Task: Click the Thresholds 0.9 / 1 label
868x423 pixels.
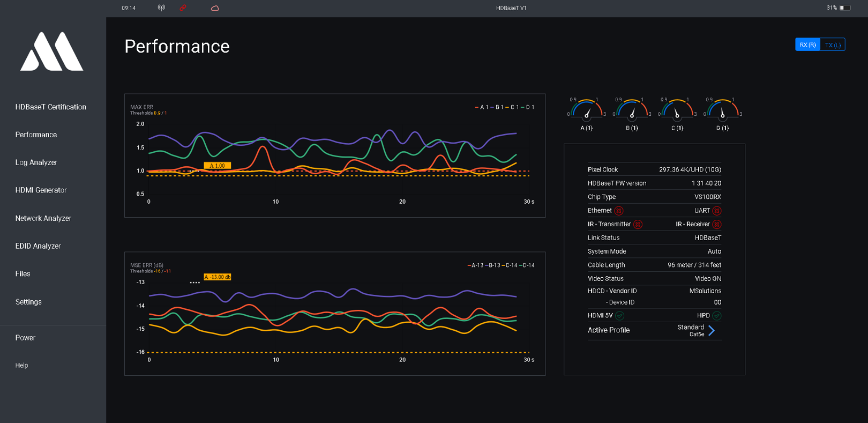Action: point(148,113)
